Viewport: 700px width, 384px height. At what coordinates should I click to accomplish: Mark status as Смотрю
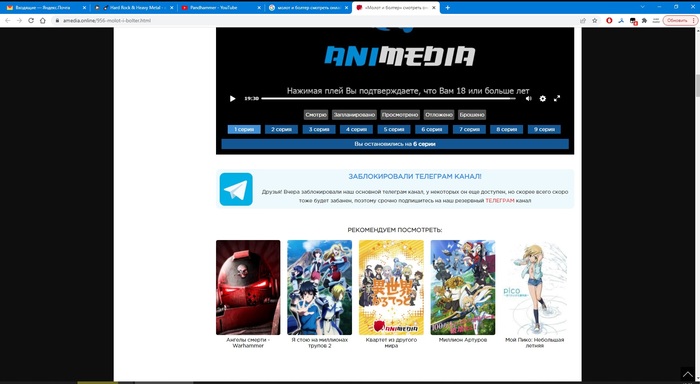[316, 115]
